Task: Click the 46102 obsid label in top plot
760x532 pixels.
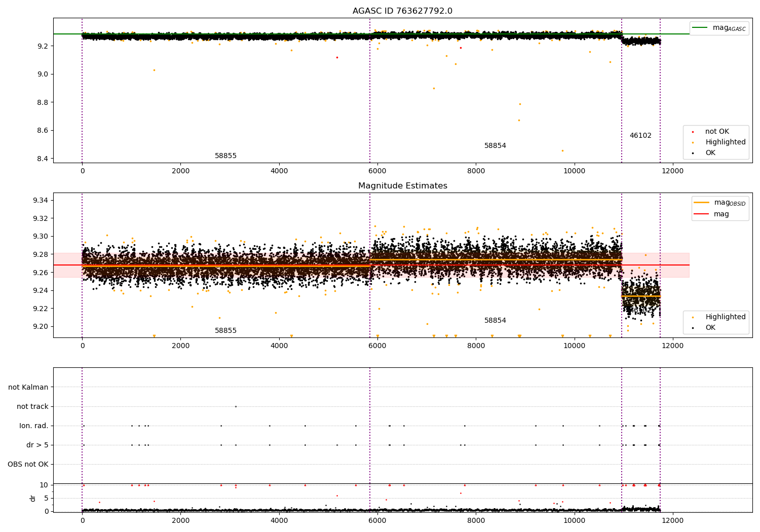Action: pyautogui.click(x=640, y=136)
